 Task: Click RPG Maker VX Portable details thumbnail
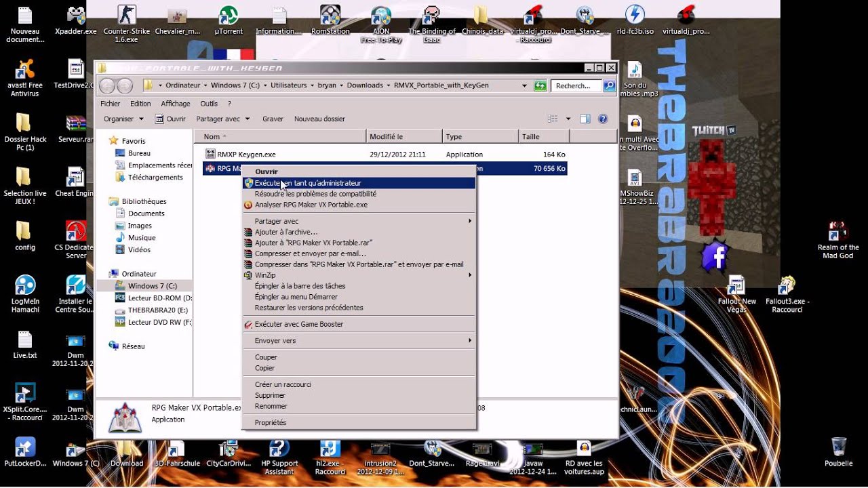click(x=125, y=417)
